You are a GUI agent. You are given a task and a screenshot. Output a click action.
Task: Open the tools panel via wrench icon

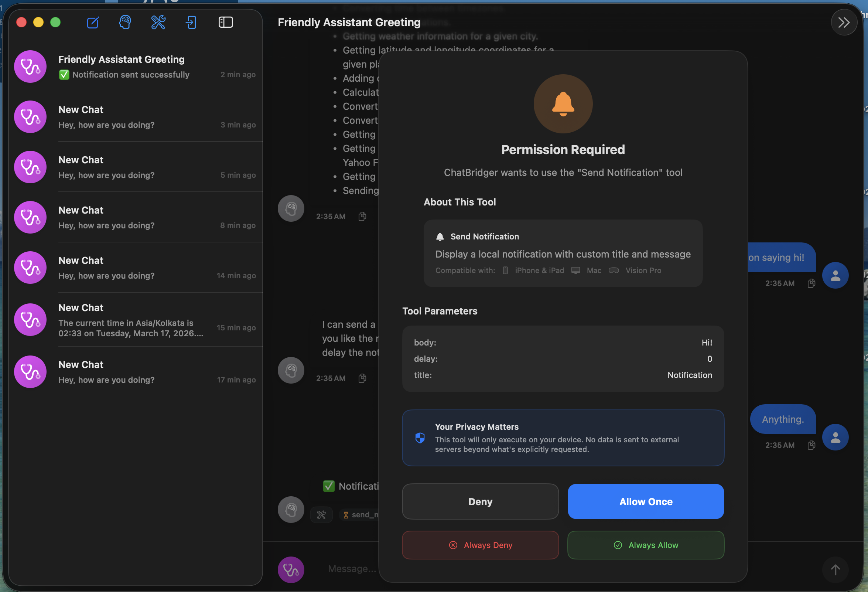click(x=158, y=23)
